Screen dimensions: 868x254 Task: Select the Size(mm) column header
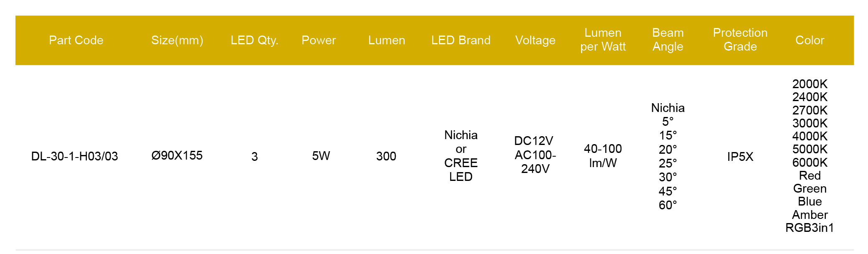pyautogui.click(x=177, y=40)
